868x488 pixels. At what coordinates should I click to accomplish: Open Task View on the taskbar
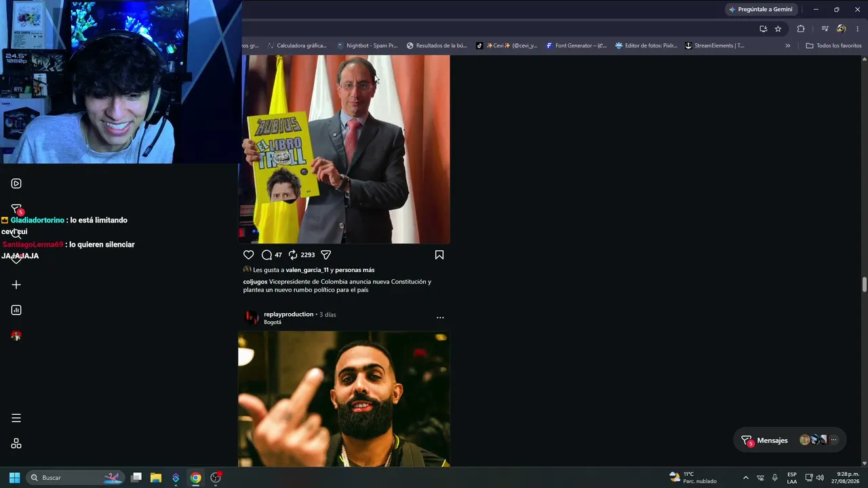(136, 478)
